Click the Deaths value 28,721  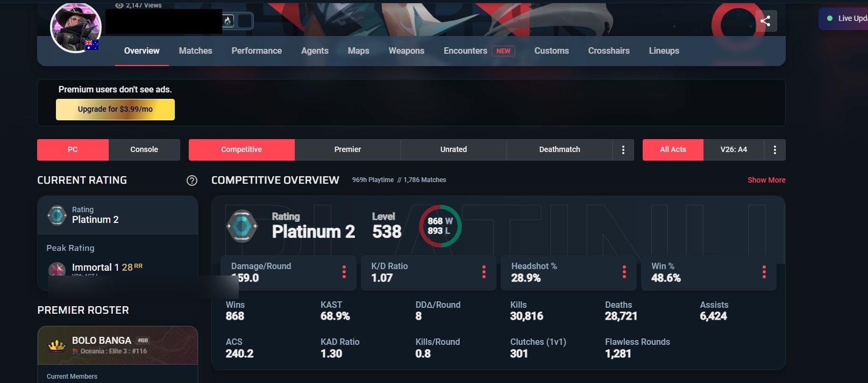coord(621,316)
